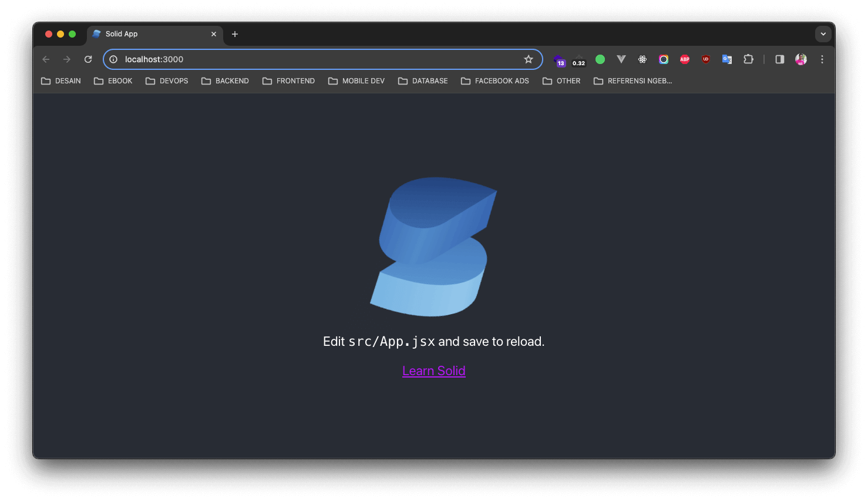
Task: Minimize window with the yellow button
Action: [x=60, y=34]
